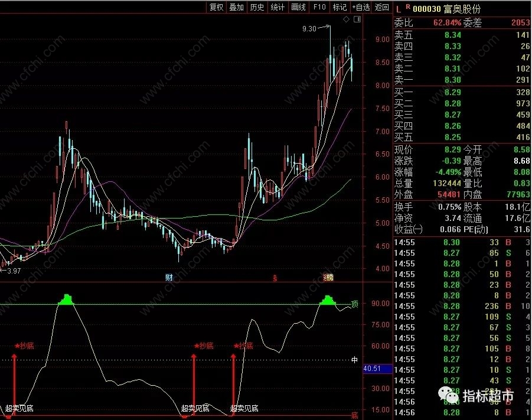Viewport: 532px width, 420px height.
Task: Select 买三 bid price 8.27
Action: click(x=453, y=115)
